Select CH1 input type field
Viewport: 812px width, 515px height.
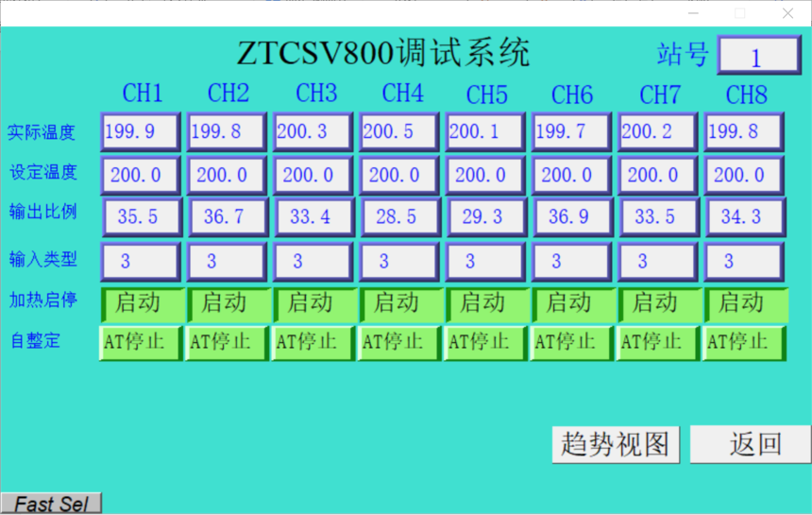click(x=141, y=261)
